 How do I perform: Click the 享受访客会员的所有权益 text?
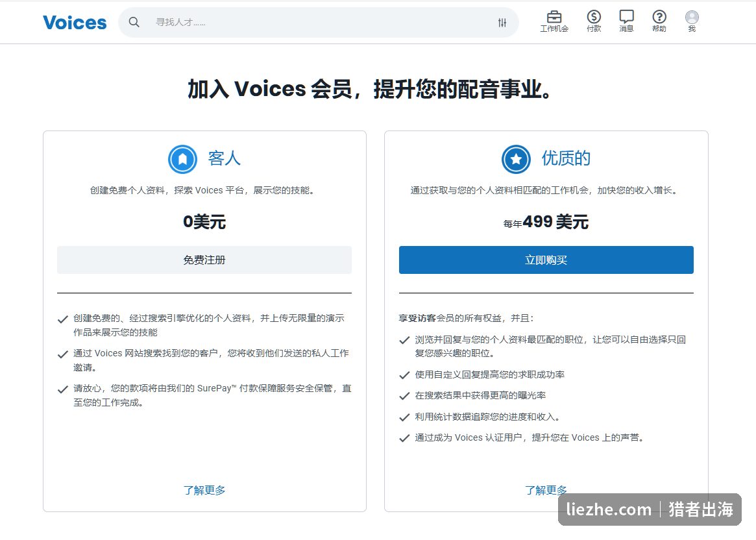466,318
